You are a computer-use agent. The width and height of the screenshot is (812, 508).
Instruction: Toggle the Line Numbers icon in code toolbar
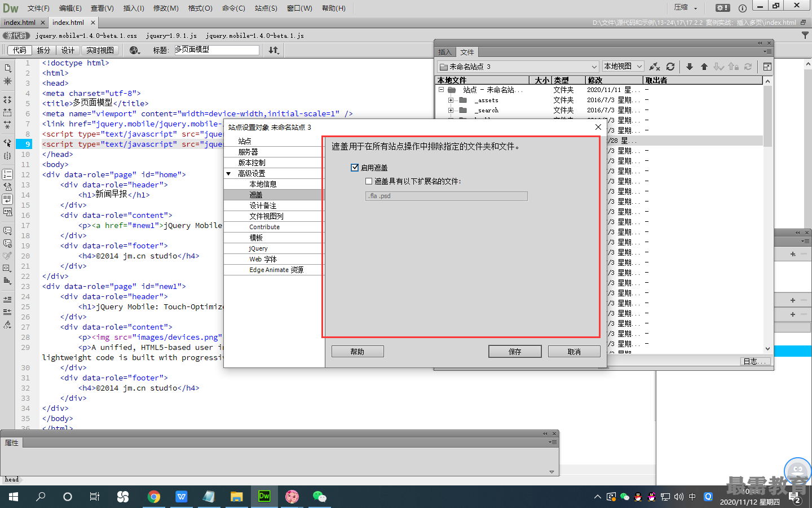(x=7, y=174)
